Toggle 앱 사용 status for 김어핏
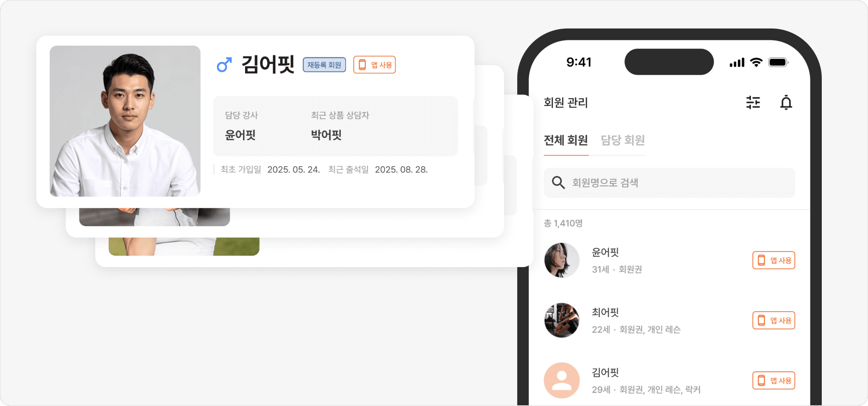The image size is (868, 406). tap(774, 380)
